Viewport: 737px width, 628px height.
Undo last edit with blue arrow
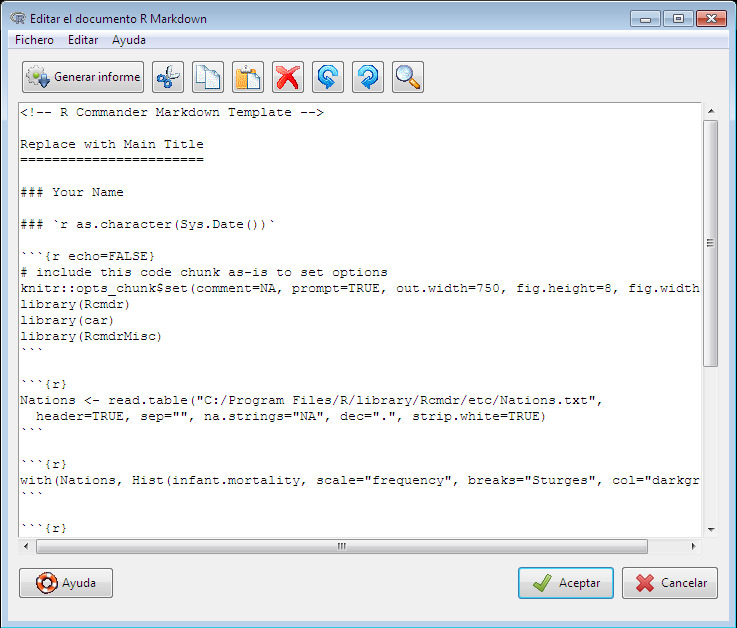pos(328,77)
